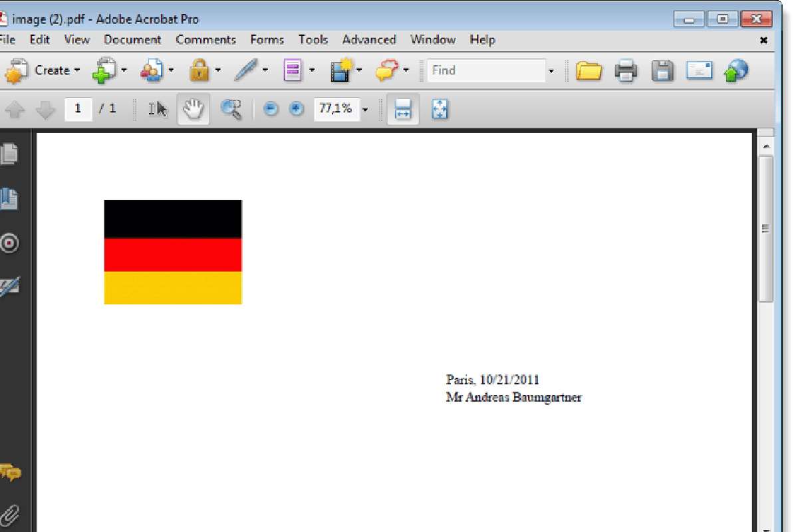798x532 pixels.
Task: Open the Document menu
Action: (132, 39)
